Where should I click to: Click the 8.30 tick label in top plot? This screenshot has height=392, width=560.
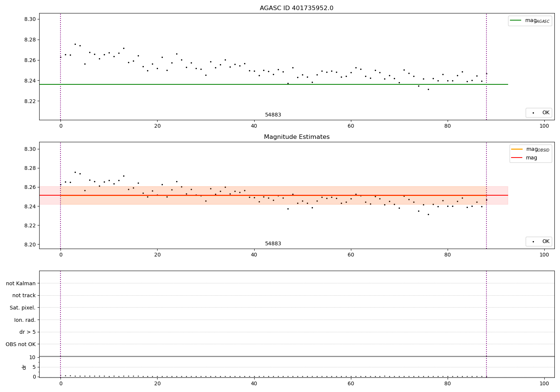click(29, 19)
